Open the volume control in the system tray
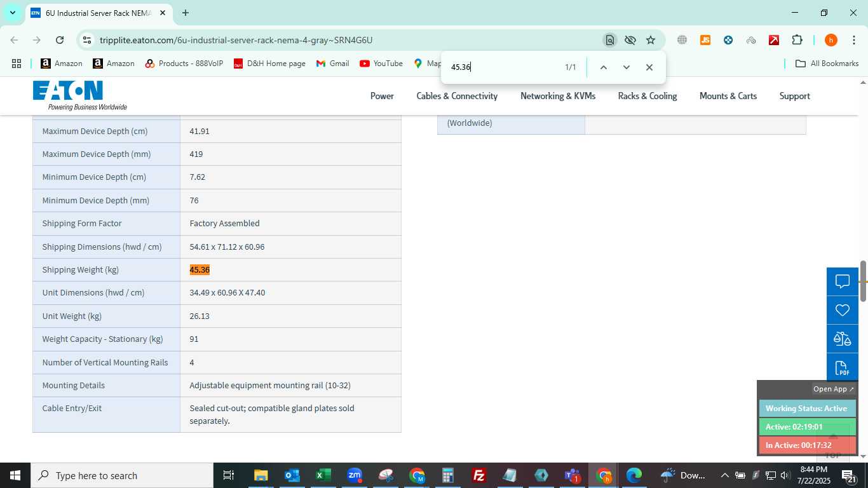868x488 pixels. (x=784, y=475)
